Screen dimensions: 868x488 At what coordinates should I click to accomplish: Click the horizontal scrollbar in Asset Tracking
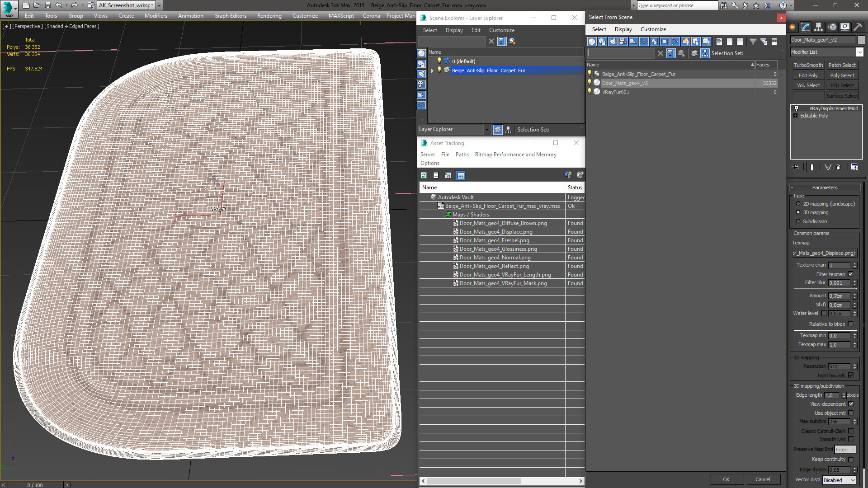(502, 481)
